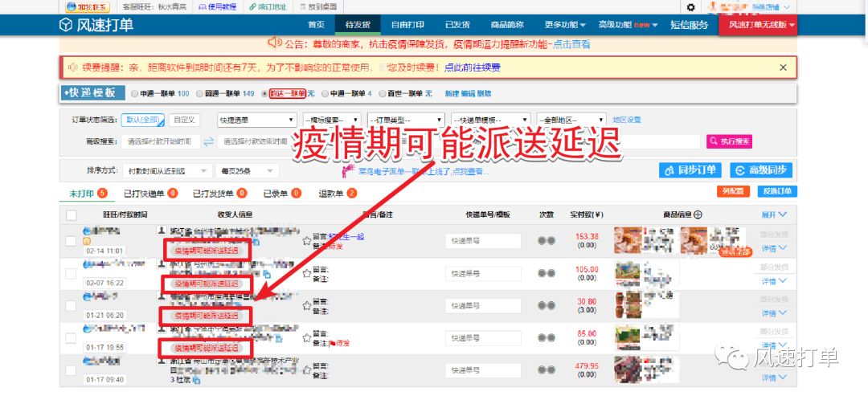Star the 01-21 06:20 order
Screen dimensions: 868x396
307,305
